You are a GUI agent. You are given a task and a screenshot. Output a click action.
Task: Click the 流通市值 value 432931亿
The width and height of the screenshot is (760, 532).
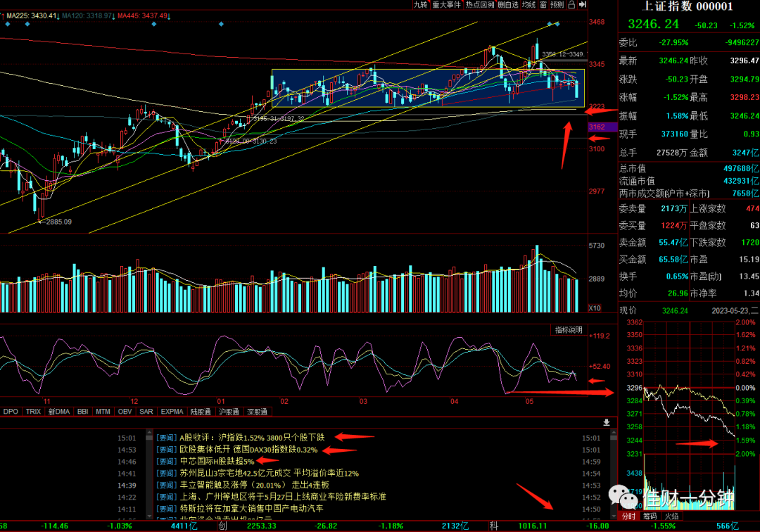pyautogui.click(x=741, y=181)
